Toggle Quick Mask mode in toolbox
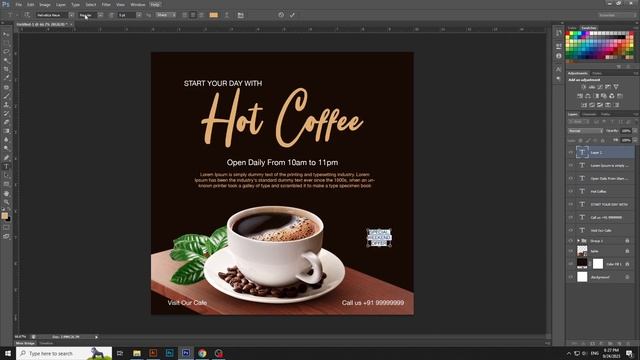The height and width of the screenshot is (360, 640). 6,228
